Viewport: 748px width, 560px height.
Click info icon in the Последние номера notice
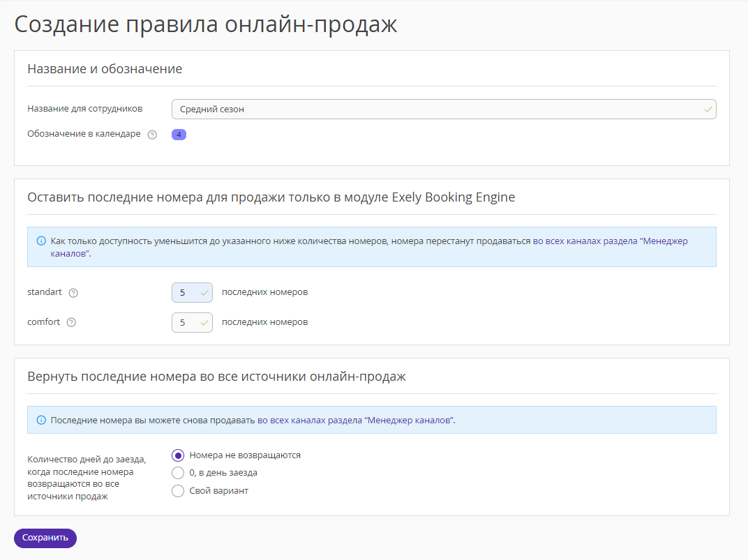[41, 420]
